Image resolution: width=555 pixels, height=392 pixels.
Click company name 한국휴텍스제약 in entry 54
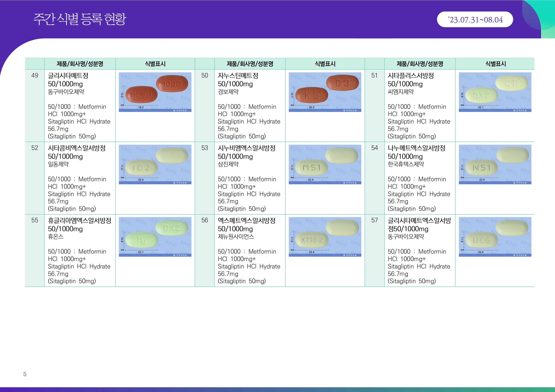point(406,164)
